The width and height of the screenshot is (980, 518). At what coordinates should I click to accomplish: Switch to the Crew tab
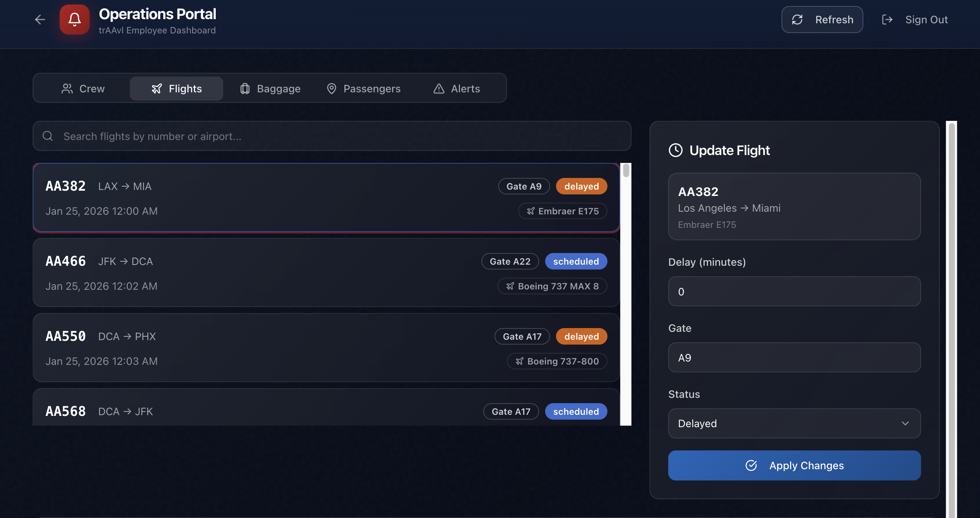pyautogui.click(x=83, y=88)
